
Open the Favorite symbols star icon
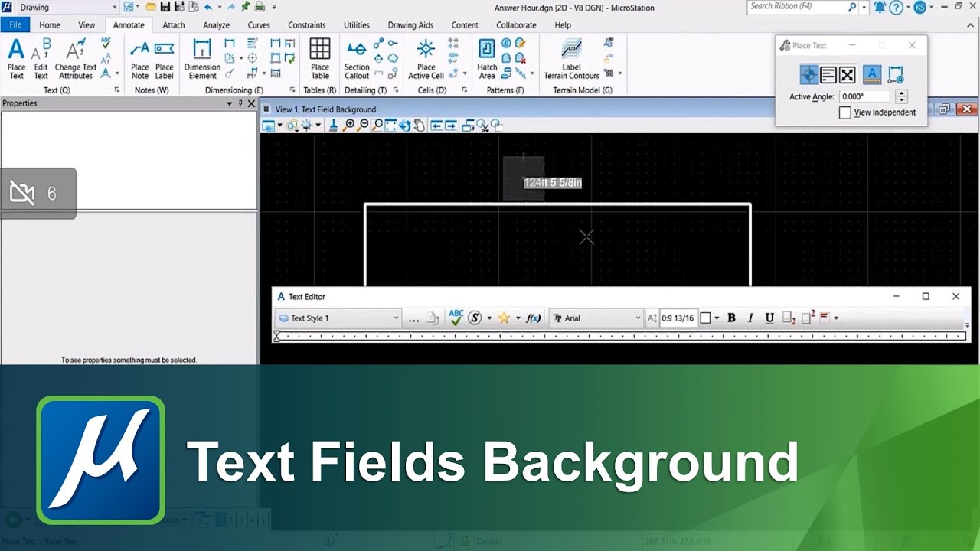(x=504, y=318)
